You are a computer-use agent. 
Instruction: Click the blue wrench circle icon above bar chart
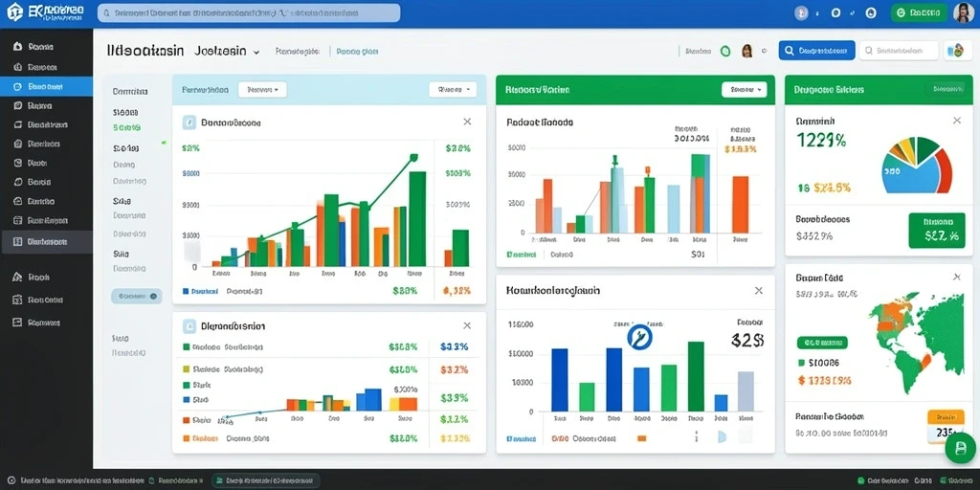639,337
